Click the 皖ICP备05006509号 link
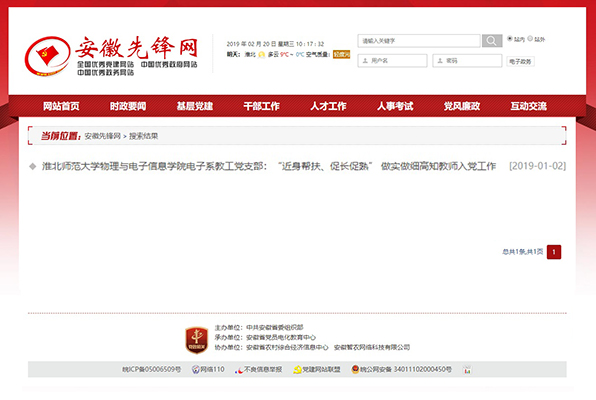This screenshot has width=596, height=400. [x=151, y=370]
